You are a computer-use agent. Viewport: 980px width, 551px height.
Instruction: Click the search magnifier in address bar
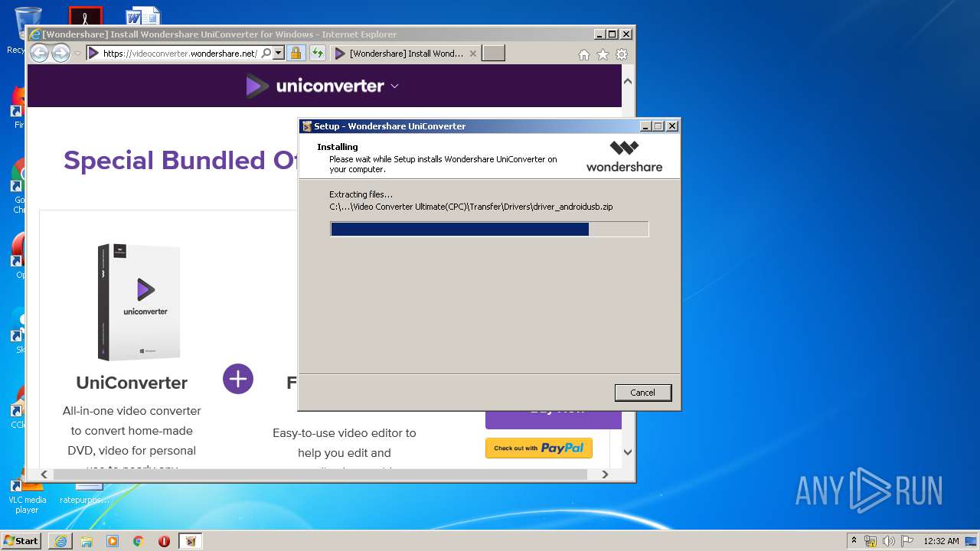point(266,54)
